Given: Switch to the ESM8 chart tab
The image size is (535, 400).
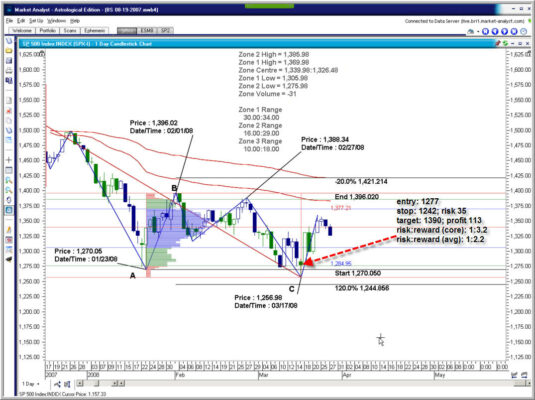Looking at the screenshot, I should 147,30.
